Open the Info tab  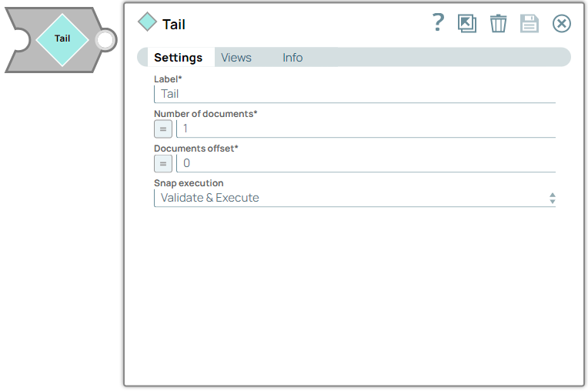[292, 58]
